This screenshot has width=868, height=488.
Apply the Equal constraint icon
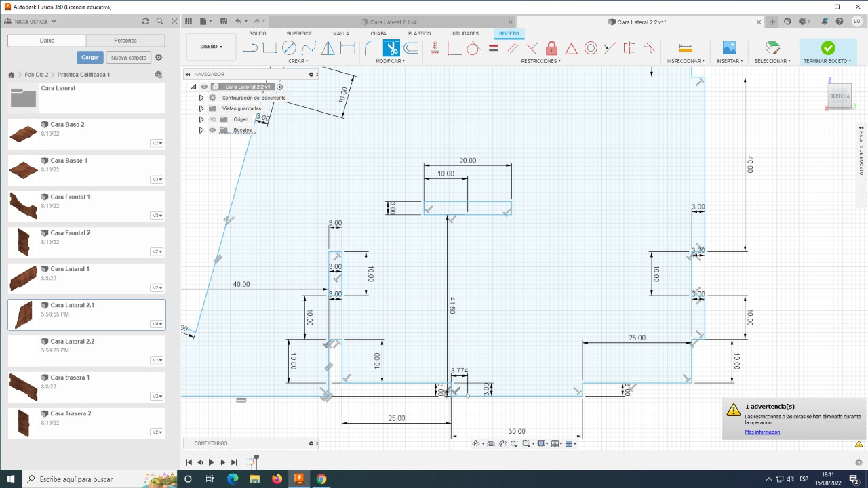[x=493, y=48]
